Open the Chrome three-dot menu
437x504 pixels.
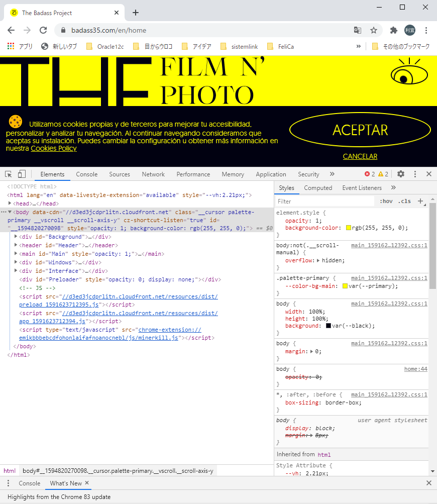pyautogui.click(x=426, y=30)
